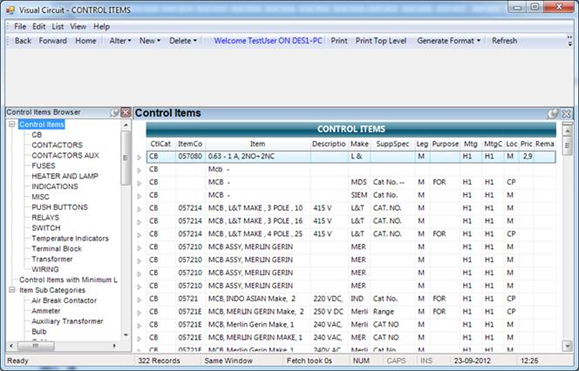The image size is (579, 371).
Task: Close the Control Items main panel
Action: pos(566,114)
